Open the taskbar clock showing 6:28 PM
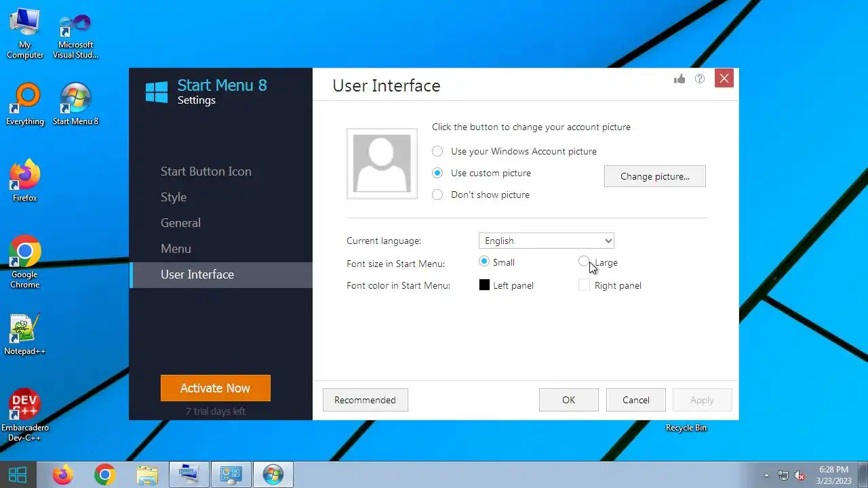Viewport: 868px width, 488px height. (833, 474)
